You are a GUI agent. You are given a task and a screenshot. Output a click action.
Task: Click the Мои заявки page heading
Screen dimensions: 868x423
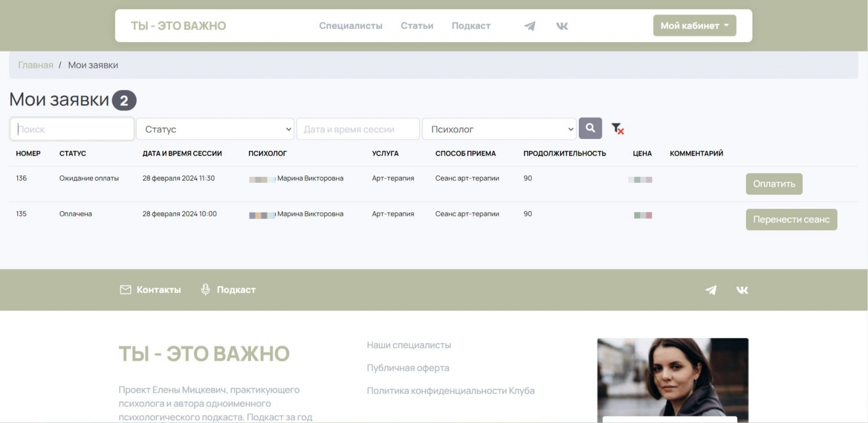(59, 100)
